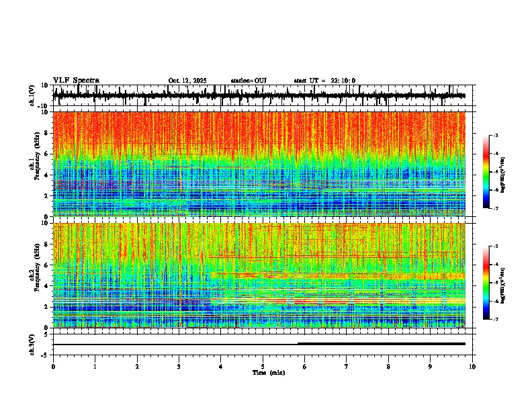Click the "ch.3(V)" axis label
Screen dimensions: 532x411
point(32,345)
